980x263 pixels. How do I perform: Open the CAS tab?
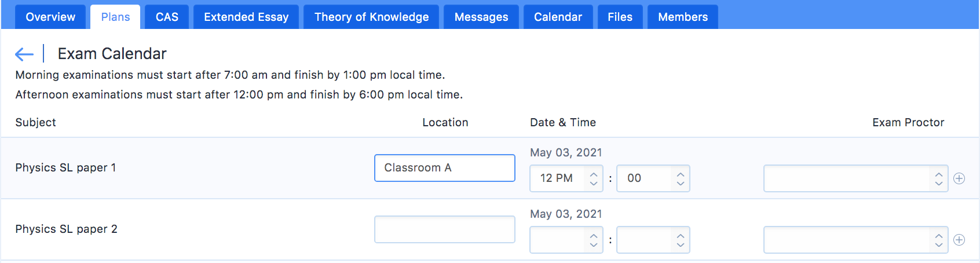pyautogui.click(x=167, y=17)
